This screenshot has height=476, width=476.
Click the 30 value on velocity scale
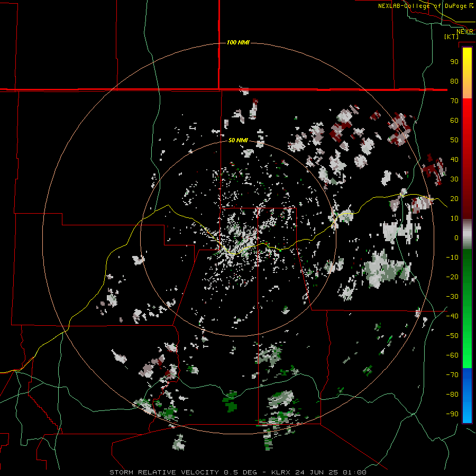click(x=454, y=179)
